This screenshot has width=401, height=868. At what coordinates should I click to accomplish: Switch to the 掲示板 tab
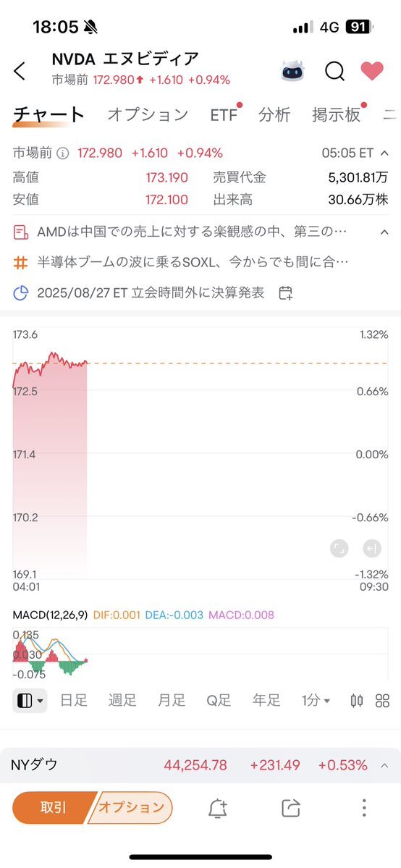(336, 114)
